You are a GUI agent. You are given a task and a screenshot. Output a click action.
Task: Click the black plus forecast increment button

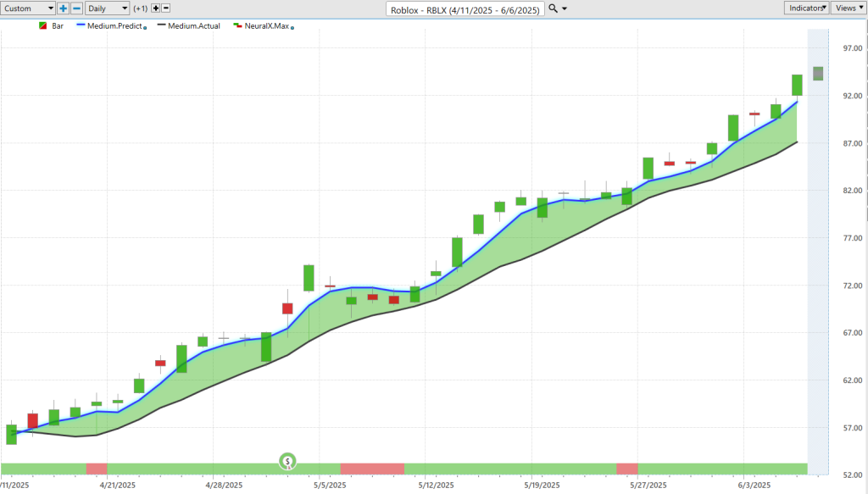(x=156, y=8)
